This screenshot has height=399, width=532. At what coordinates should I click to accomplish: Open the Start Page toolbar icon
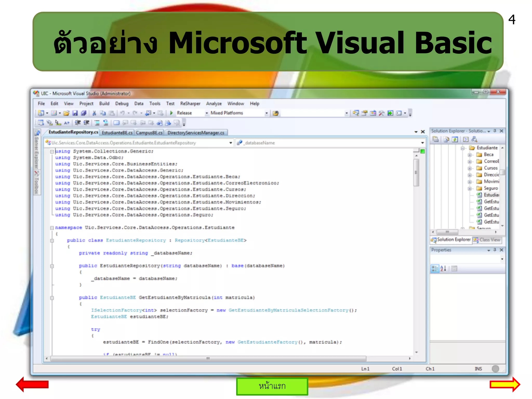click(390, 113)
